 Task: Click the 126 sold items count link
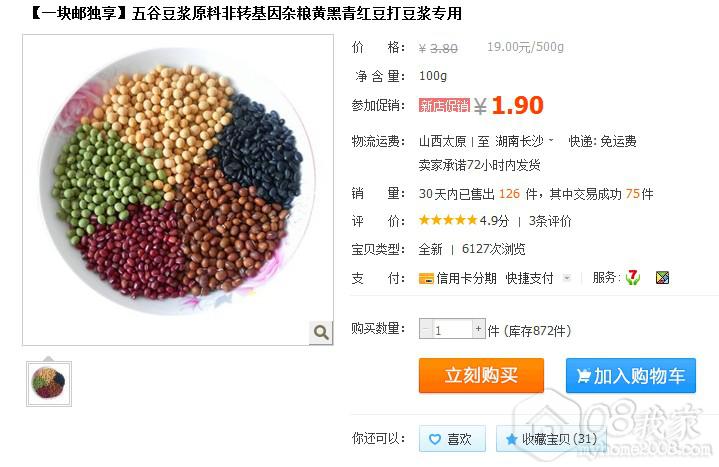coord(509,194)
